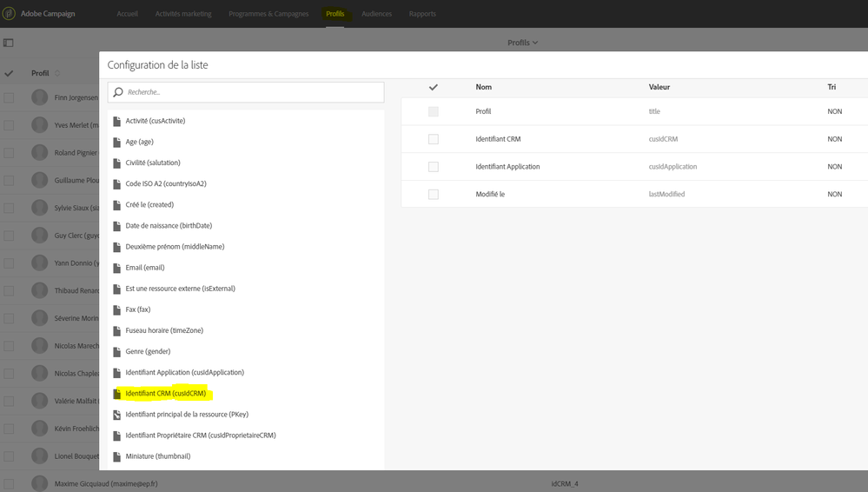Sort by the Profil column header arrow
This screenshot has width=868, height=492.
[57, 74]
